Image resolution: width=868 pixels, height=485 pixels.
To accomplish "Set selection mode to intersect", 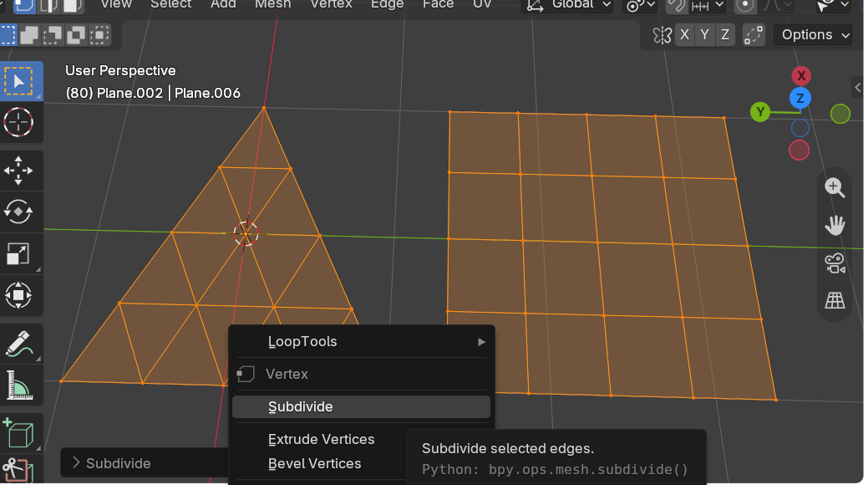I will coord(99,35).
